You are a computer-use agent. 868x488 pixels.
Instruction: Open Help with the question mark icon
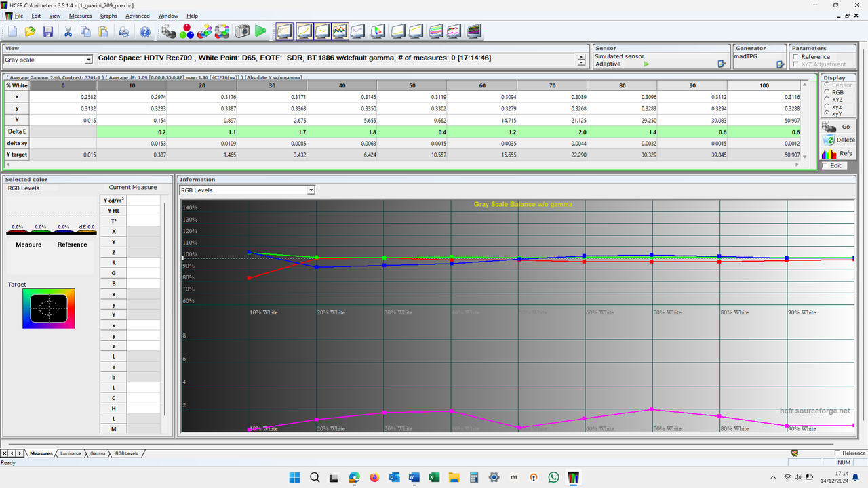(144, 31)
